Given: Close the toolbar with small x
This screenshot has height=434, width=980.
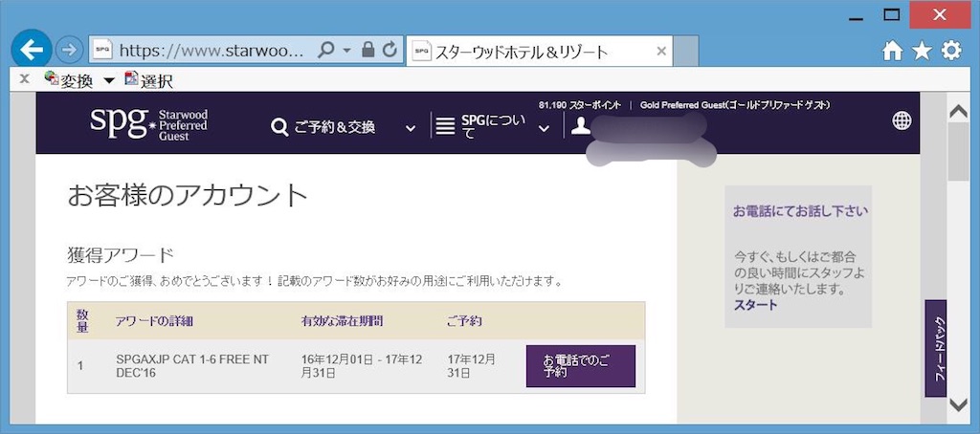Looking at the screenshot, I should coord(24,78).
